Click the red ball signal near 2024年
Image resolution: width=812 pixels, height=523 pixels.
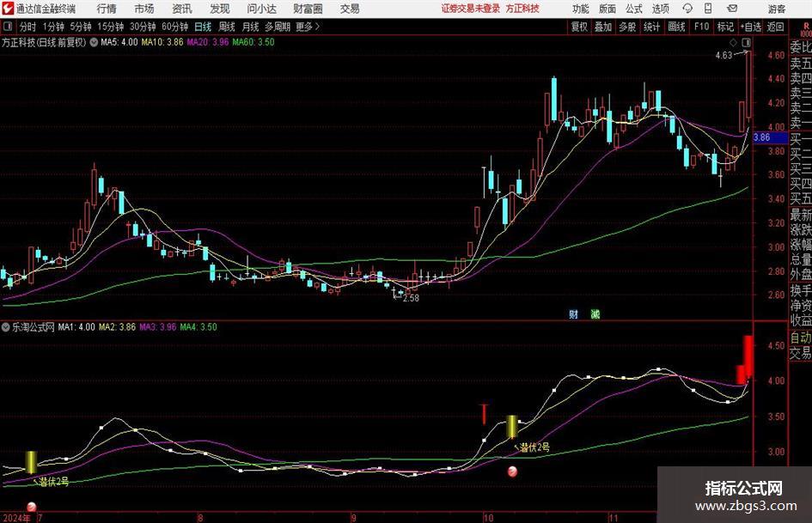pyautogui.click(x=31, y=507)
